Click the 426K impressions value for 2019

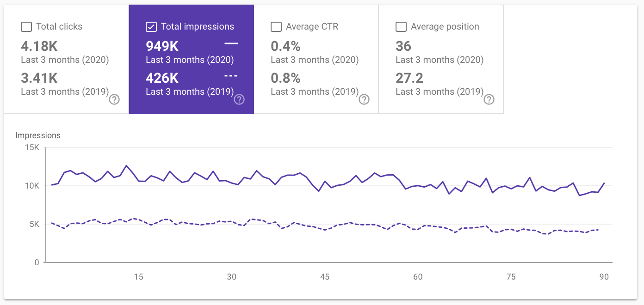click(162, 78)
